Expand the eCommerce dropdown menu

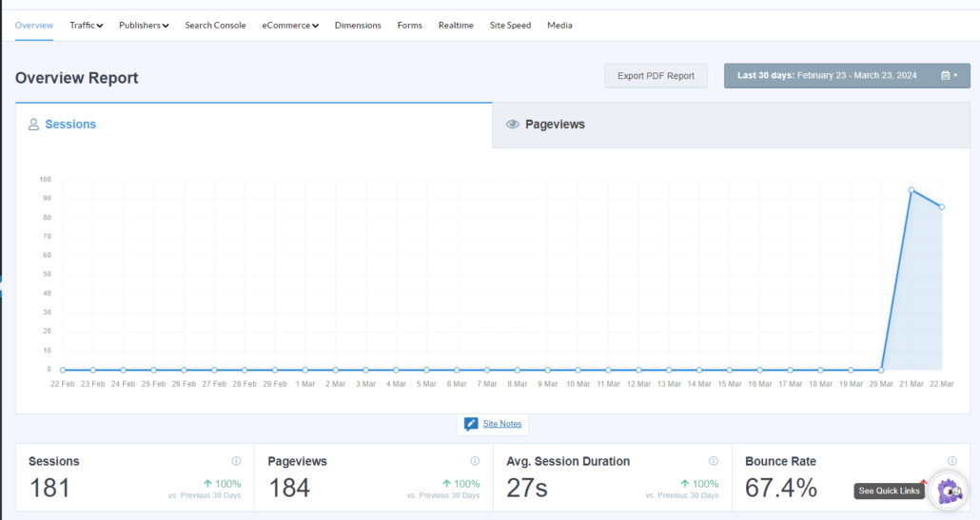click(x=290, y=25)
